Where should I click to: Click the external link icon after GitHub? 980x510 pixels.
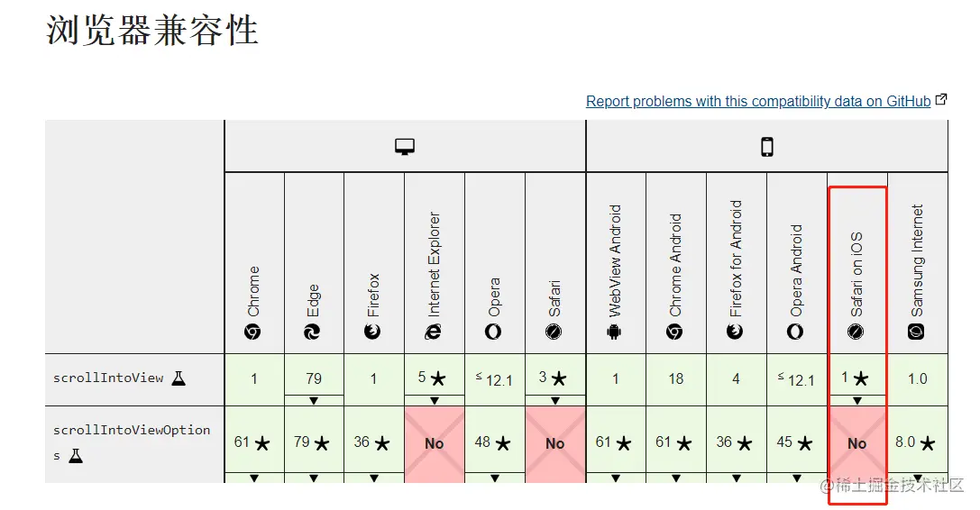(x=941, y=100)
